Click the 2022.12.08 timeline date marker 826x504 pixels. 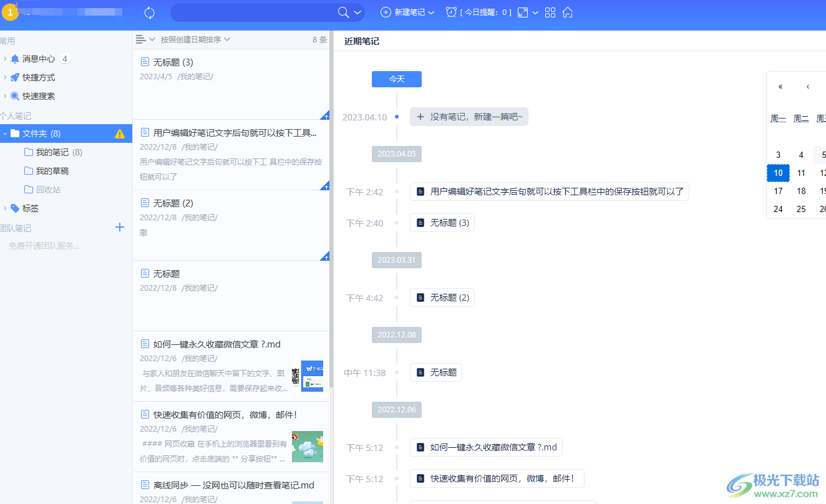click(x=397, y=335)
